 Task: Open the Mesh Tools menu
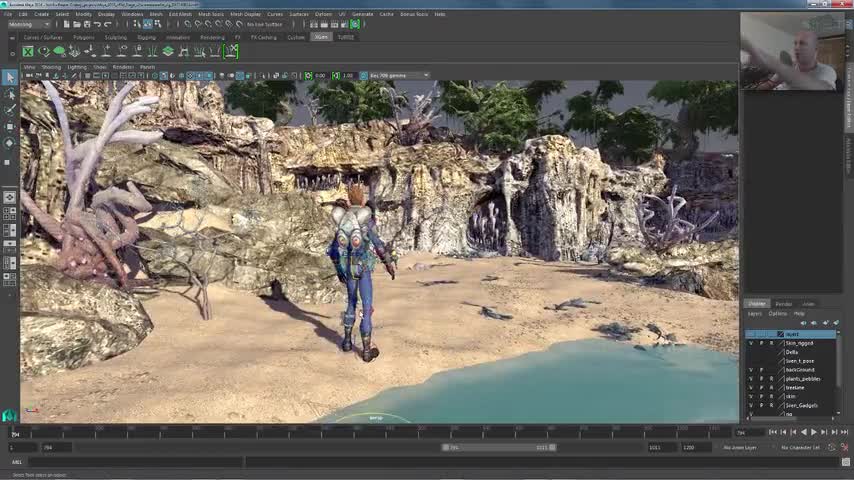pos(211,14)
